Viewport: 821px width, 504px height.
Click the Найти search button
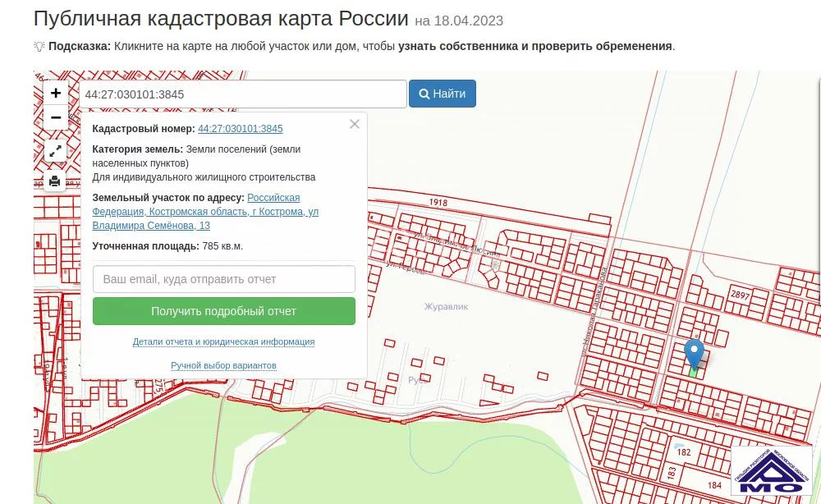[x=443, y=94]
